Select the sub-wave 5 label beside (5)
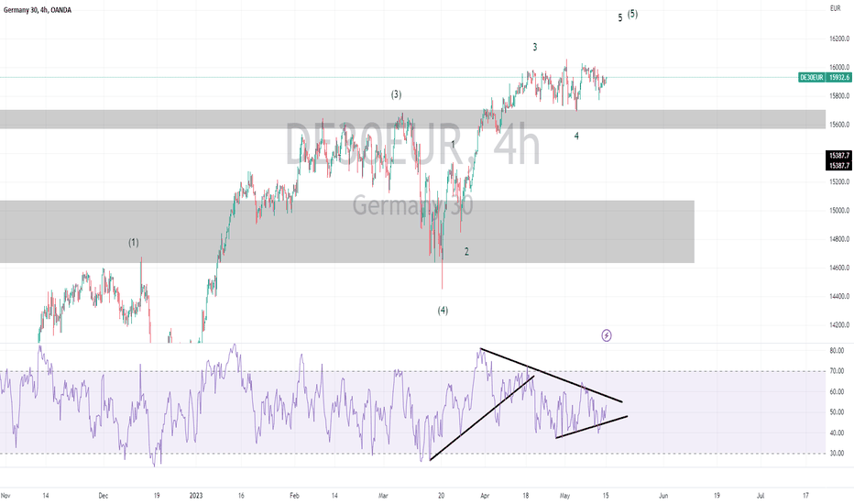Viewport: 854px width, 504px height. [x=619, y=18]
